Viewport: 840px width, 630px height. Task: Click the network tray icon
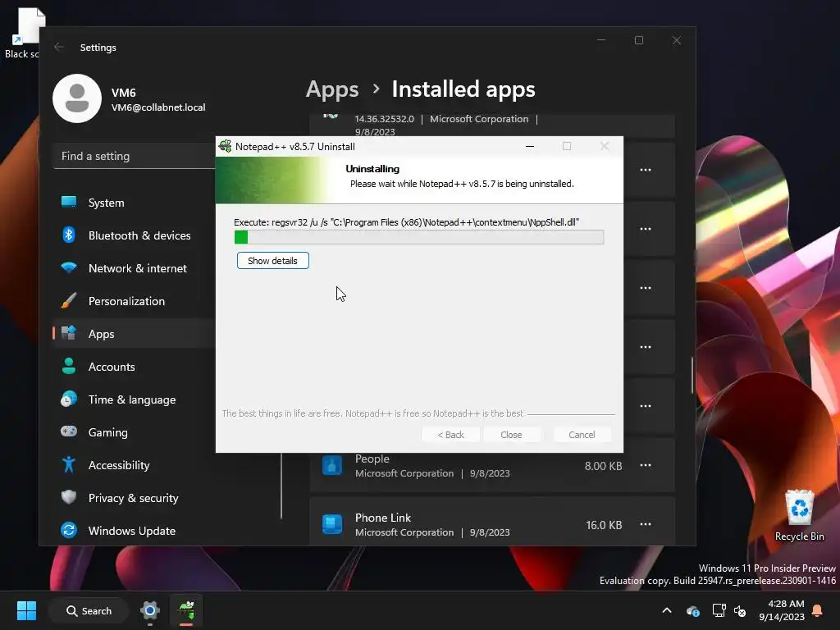(719, 610)
